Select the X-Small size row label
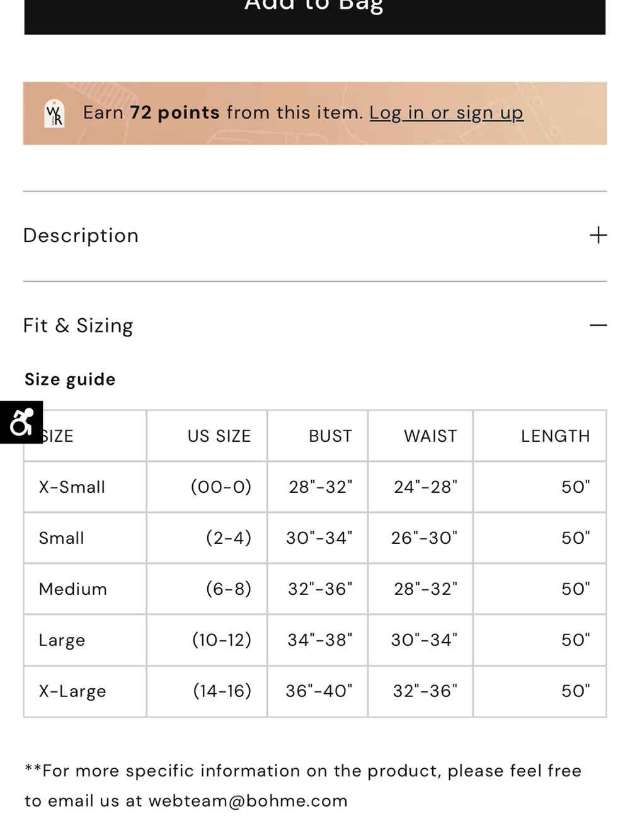This screenshot has width=630, height=840. pyautogui.click(x=72, y=487)
